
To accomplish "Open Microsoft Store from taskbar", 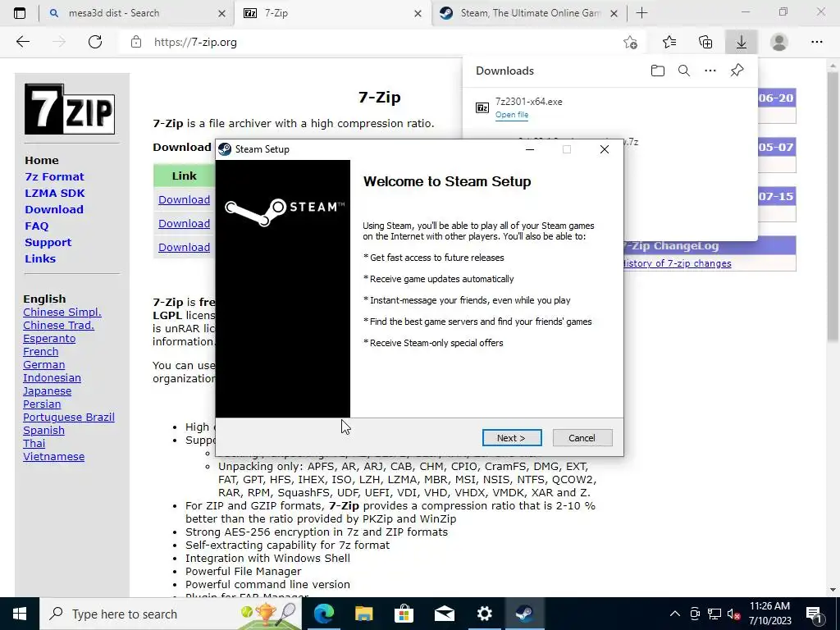I will [404, 614].
